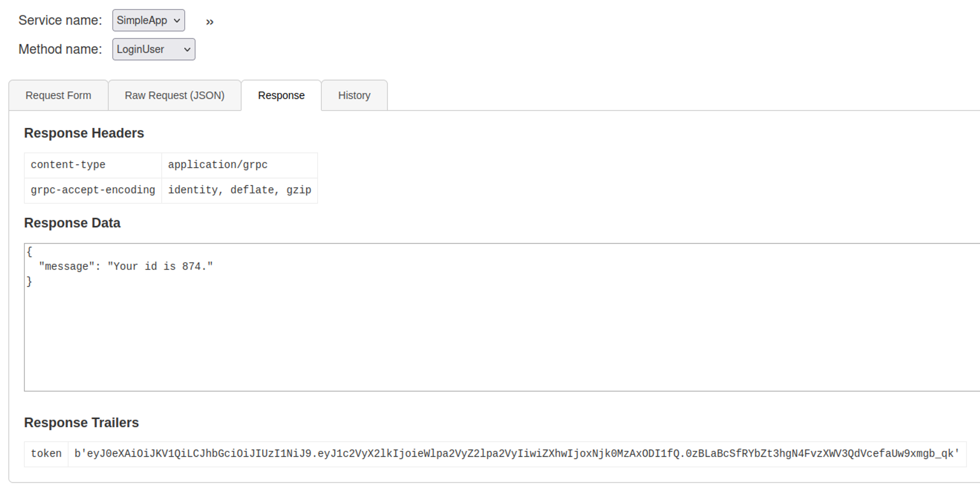Click the content-type header name cell

coord(68,165)
